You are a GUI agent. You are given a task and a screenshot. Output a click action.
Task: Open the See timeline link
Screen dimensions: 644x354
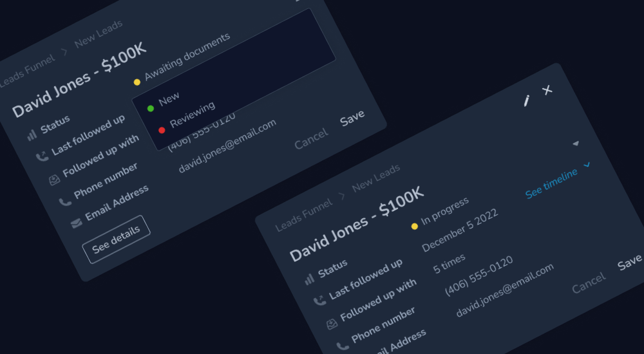(x=551, y=183)
